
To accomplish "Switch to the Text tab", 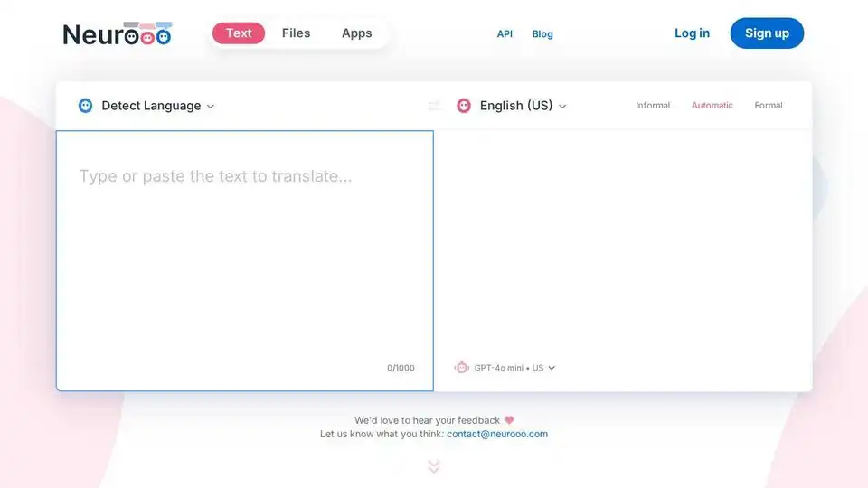I will coord(239,33).
